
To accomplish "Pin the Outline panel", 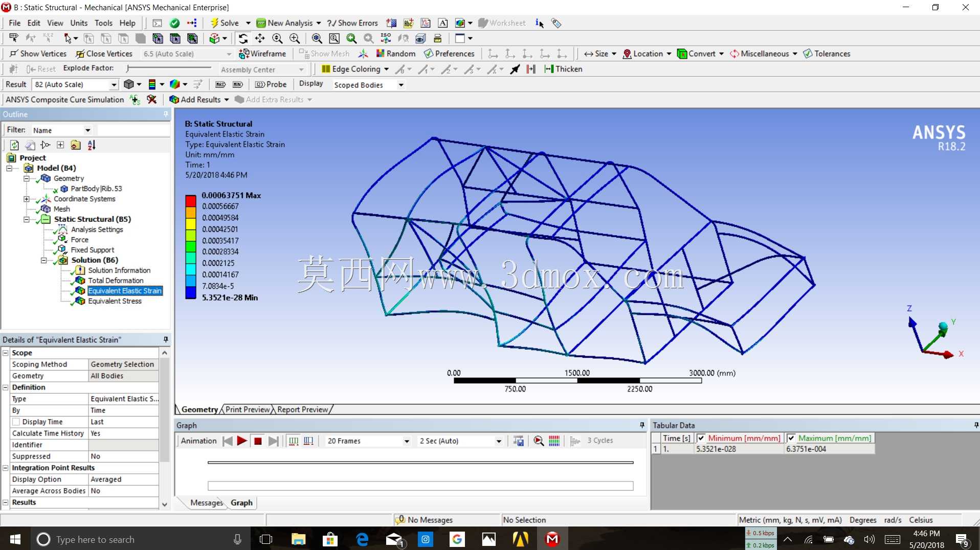I will 166,114.
